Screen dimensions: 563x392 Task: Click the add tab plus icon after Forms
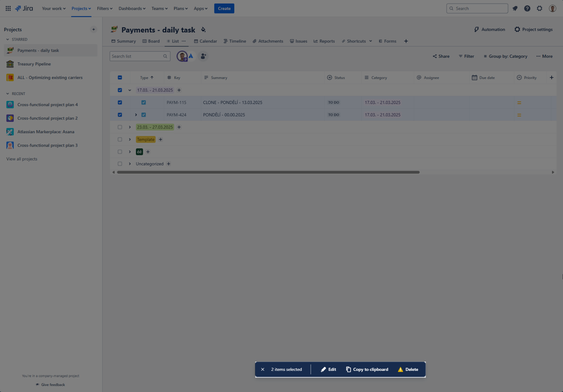click(x=406, y=41)
